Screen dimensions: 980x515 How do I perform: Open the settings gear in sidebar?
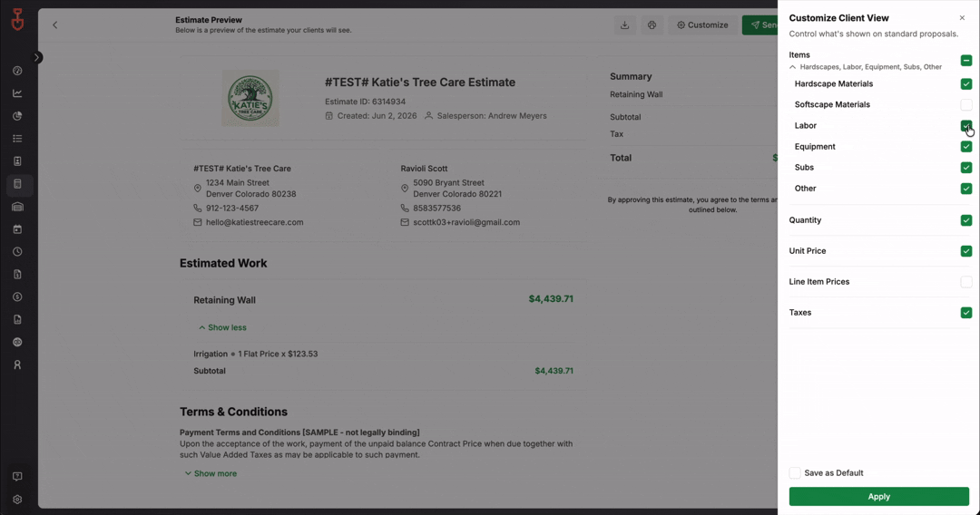coord(17,500)
